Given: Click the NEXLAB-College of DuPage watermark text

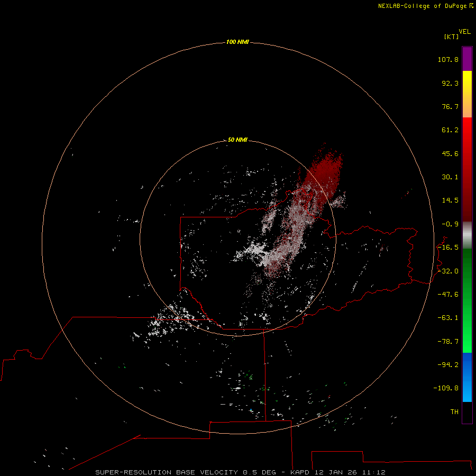Looking at the screenshot, I should click(x=423, y=6).
